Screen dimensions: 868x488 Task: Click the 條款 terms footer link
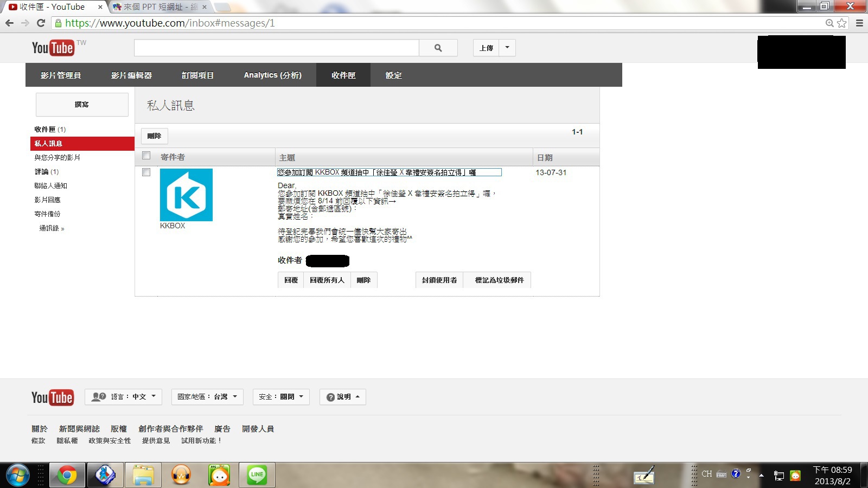39,441
